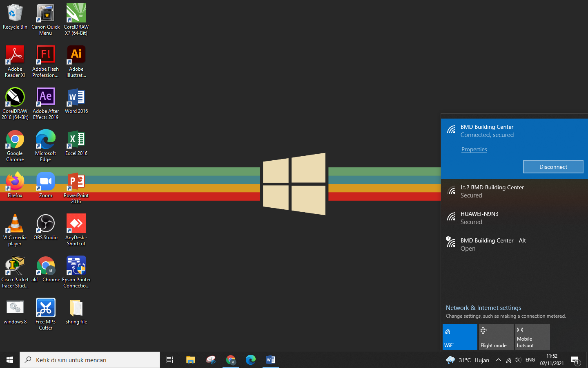Open the weather widget showing 31°C Hujan
Screen dimensions: 588x368
[x=468, y=360]
